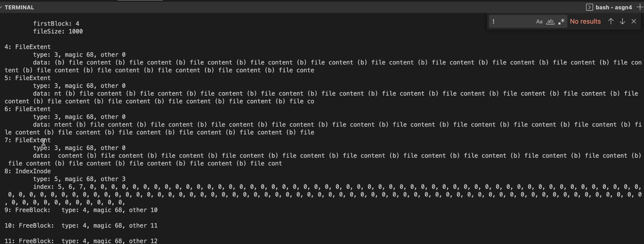Click the '4: FileExtent' output line

coord(28,47)
